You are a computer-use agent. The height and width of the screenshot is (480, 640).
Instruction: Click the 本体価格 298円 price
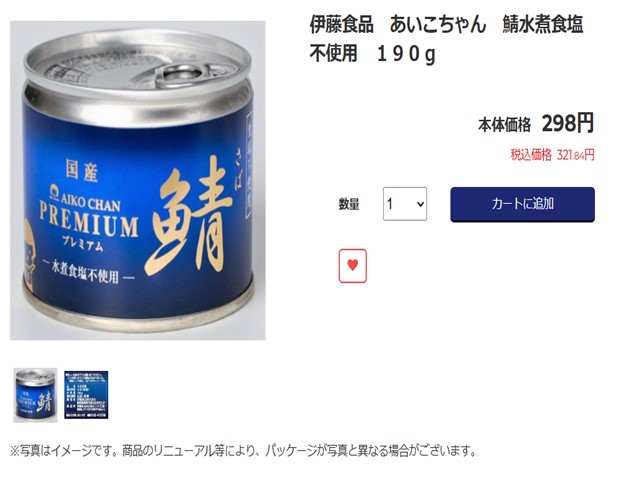[x=536, y=123]
